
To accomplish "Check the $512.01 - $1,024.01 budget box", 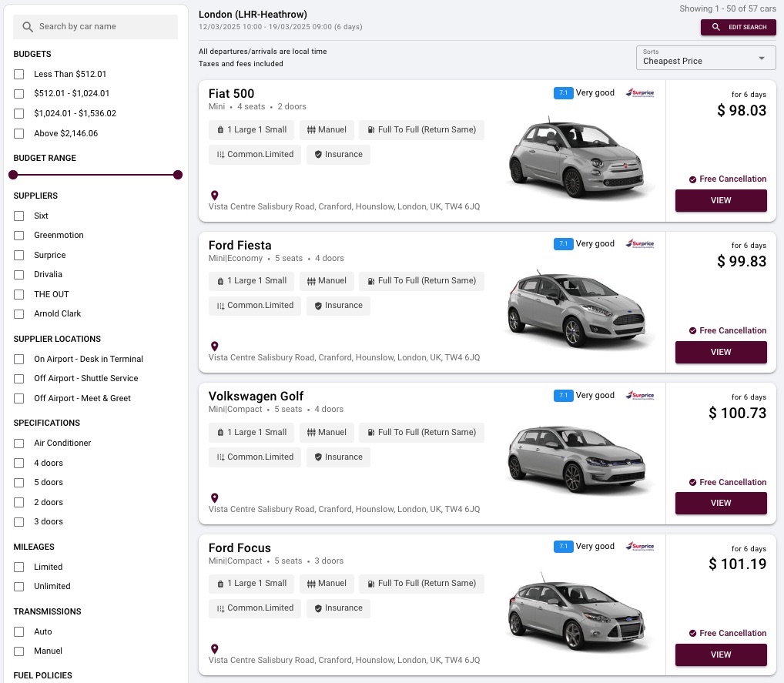I will click(x=19, y=93).
